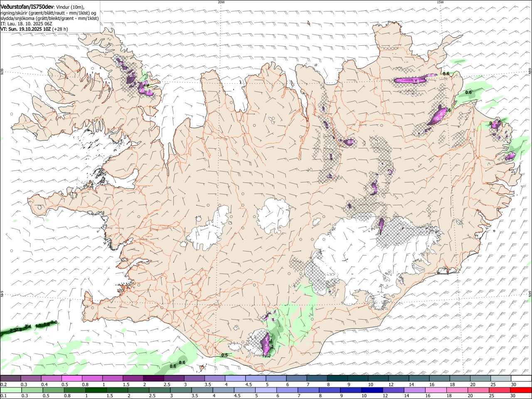Image resolution: width=532 pixels, height=399 pixels.
Task: Pick the rain legend swatch between 2.5 and 3
Action: 159,390
